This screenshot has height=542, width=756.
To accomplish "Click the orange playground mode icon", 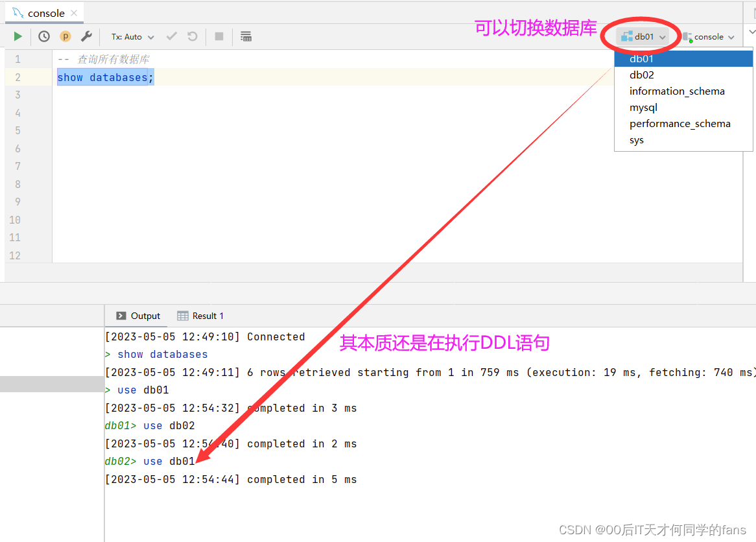I will 65,37.
